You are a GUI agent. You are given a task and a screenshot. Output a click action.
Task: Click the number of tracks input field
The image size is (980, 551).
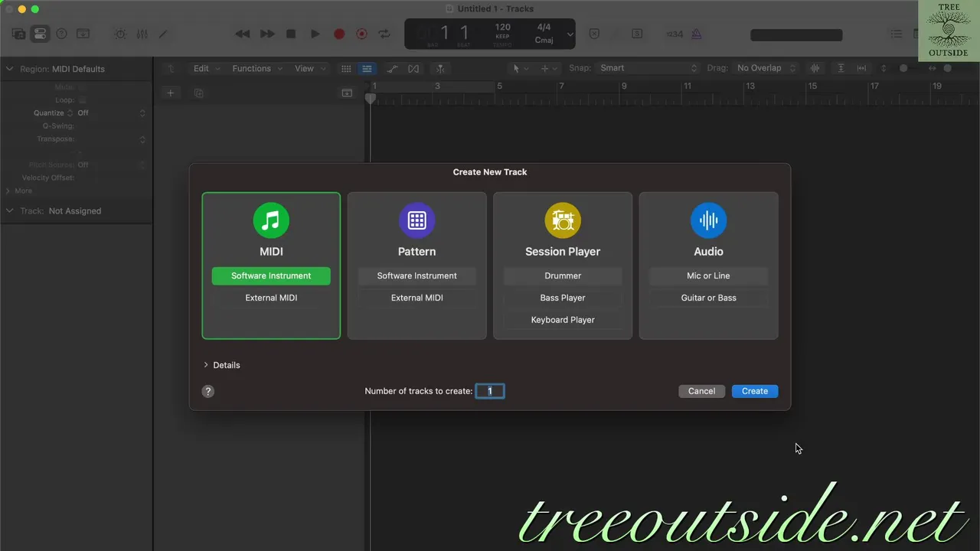[x=490, y=391]
